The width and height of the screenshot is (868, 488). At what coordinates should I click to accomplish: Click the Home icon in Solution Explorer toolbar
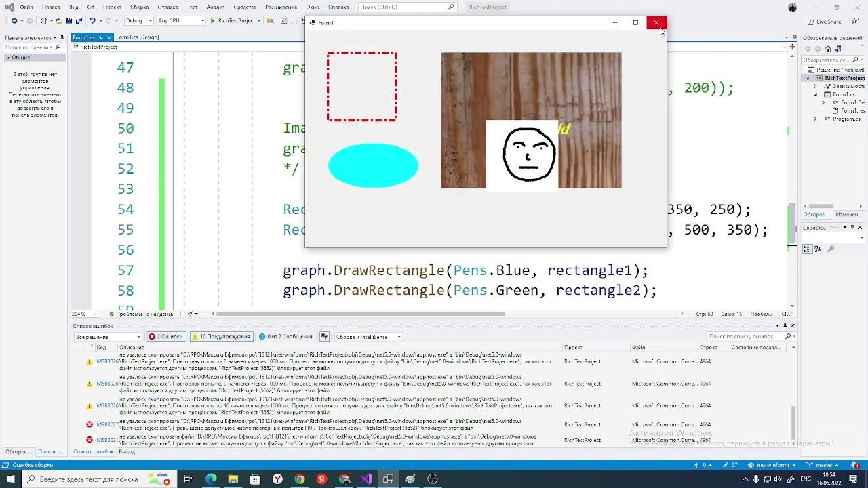pyautogui.click(x=827, y=49)
